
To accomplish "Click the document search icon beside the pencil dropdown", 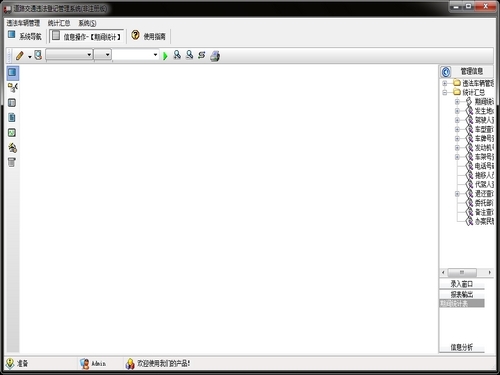I will 38,55.
